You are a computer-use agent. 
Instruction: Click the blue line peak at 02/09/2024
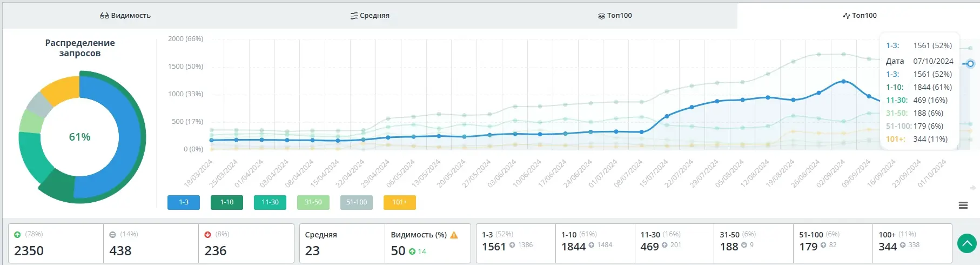click(x=844, y=81)
